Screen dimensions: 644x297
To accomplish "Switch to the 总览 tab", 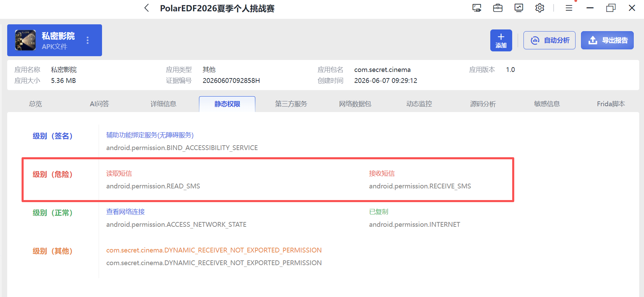I will [36, 104].
